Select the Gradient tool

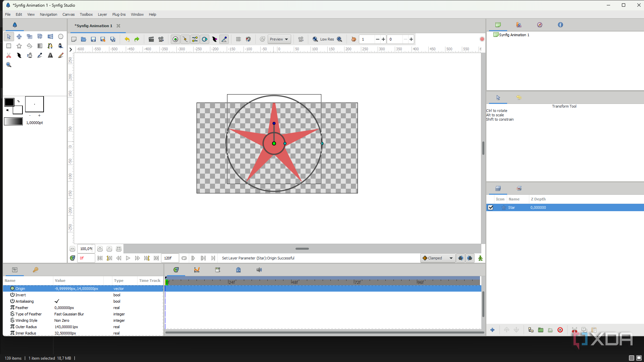[40, 46]
